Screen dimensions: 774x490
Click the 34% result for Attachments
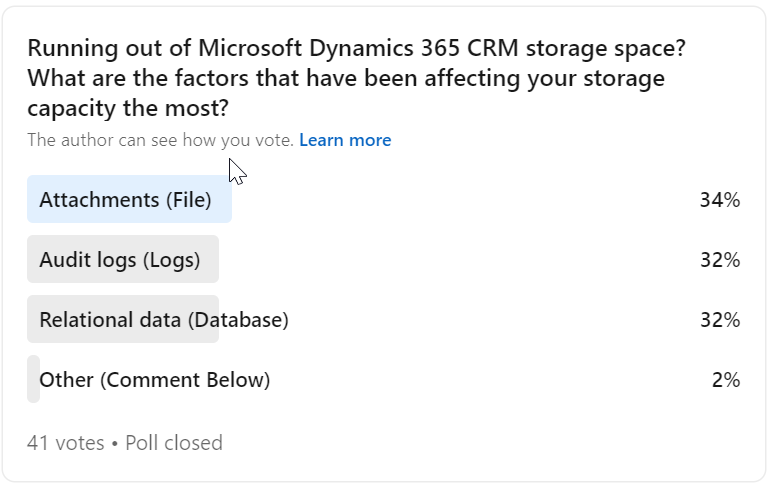[x=720, y=200]
